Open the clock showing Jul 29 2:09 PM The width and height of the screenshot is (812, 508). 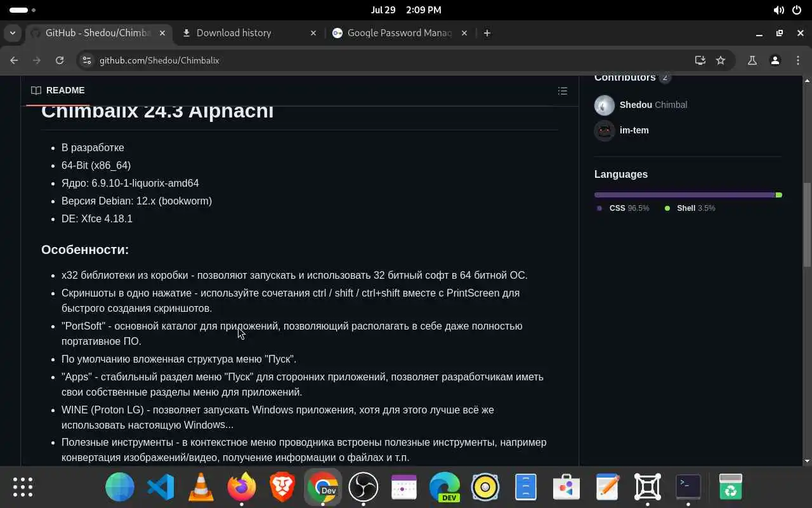click(406, 10)
